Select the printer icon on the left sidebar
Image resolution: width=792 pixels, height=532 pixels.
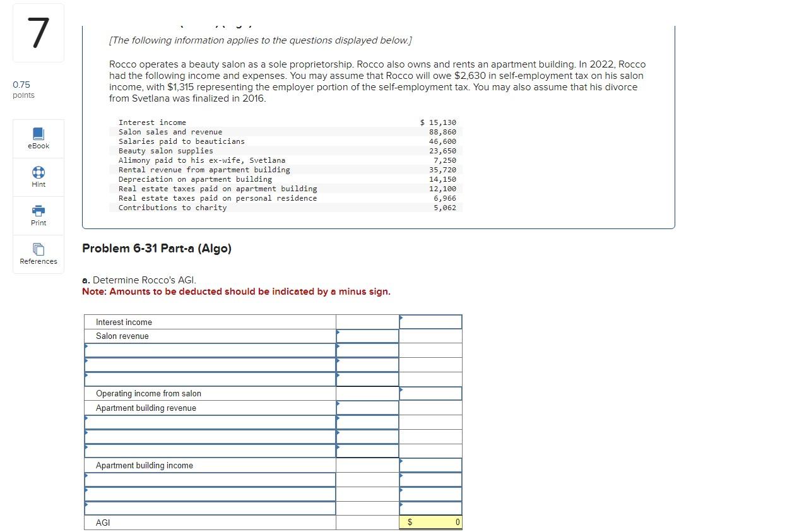point(38,210)
